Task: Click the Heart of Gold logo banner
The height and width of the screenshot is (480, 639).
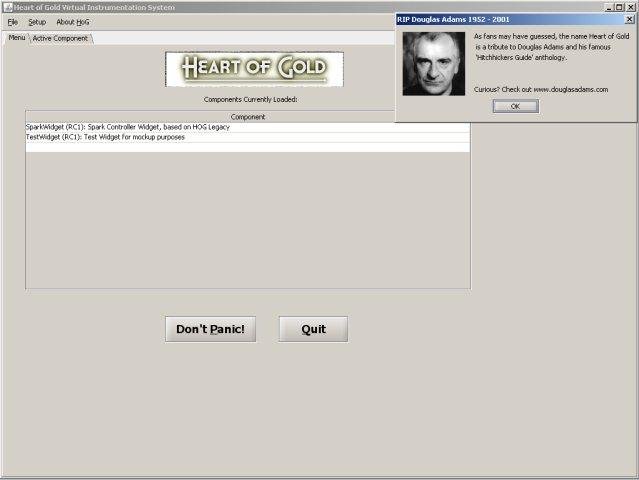Action: point(254,69)
